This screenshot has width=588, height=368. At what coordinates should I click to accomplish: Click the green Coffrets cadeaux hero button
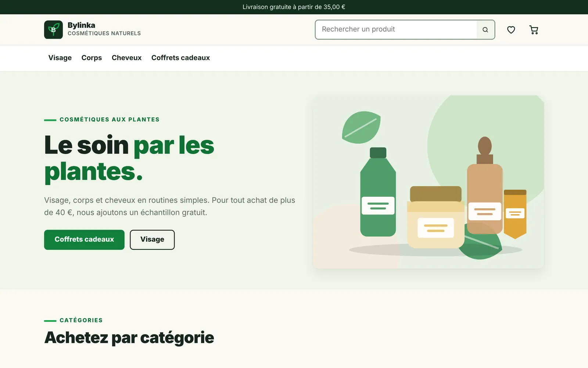coord(84,240)
